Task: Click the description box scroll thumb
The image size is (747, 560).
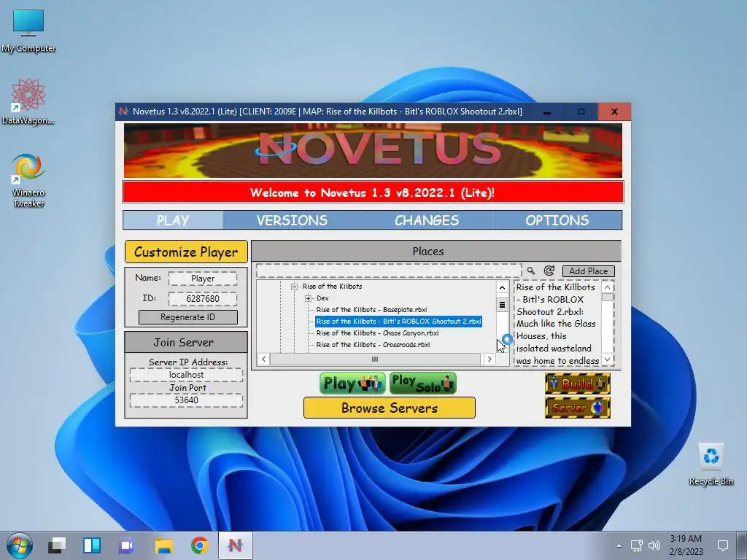Action: click(x=607, y=297)
